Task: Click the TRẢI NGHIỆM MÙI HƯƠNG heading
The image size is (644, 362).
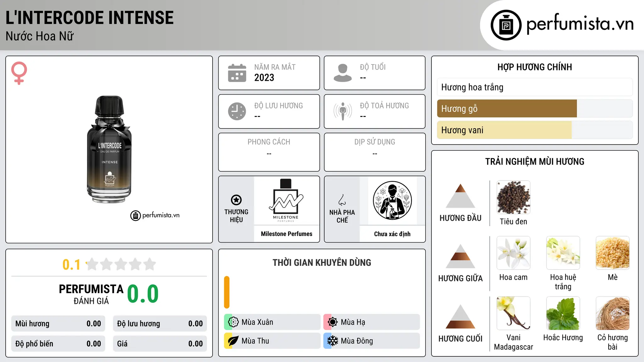Action: [535, 162]
